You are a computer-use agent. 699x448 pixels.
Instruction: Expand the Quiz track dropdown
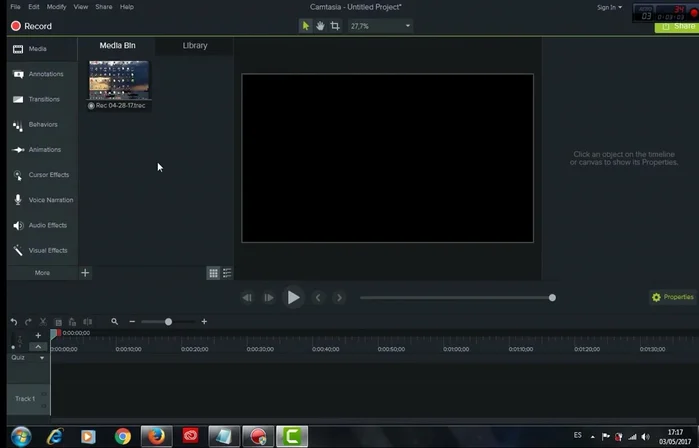click(x=42, y=357)
